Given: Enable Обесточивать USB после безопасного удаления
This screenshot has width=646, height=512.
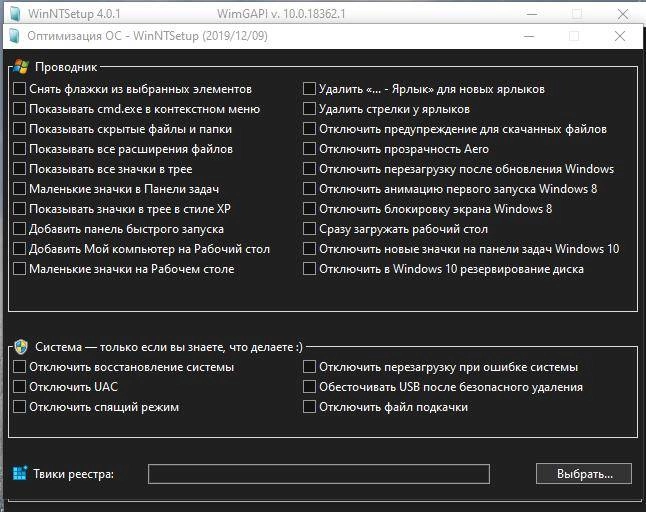Looking at the screenshot, I should pyautogui.click(x=309, y=387).
